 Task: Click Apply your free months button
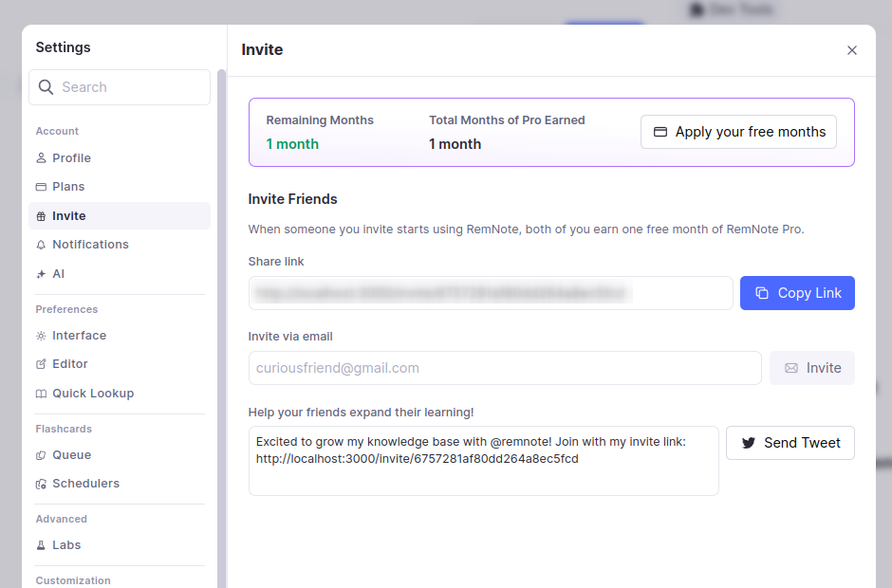[x=738, y=132]
